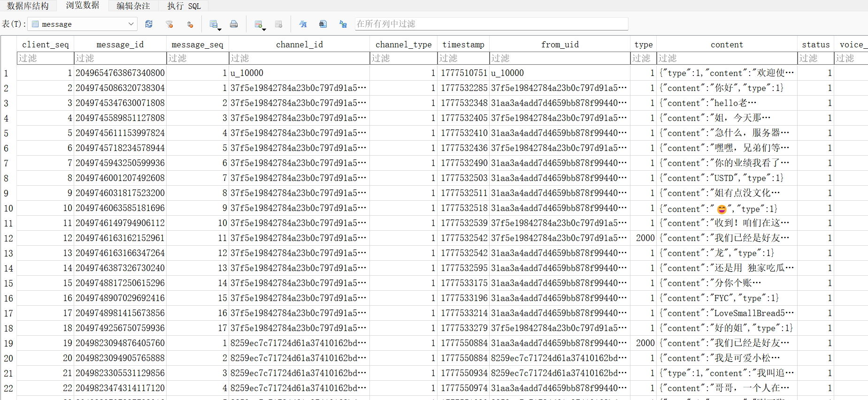The width and height of the screenshot is (868, 400).
Task: Click the filter field under message_seq
Action: pyautogui.click(x=198, y=58)
